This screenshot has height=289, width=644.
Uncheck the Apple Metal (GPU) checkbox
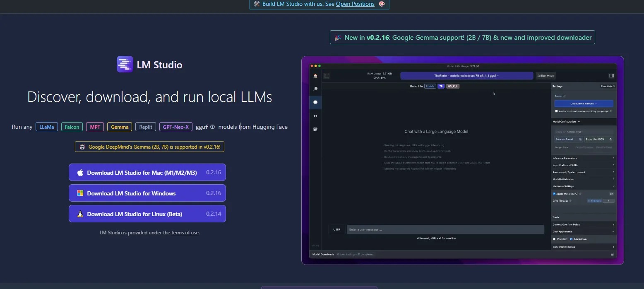coord(554,194)
